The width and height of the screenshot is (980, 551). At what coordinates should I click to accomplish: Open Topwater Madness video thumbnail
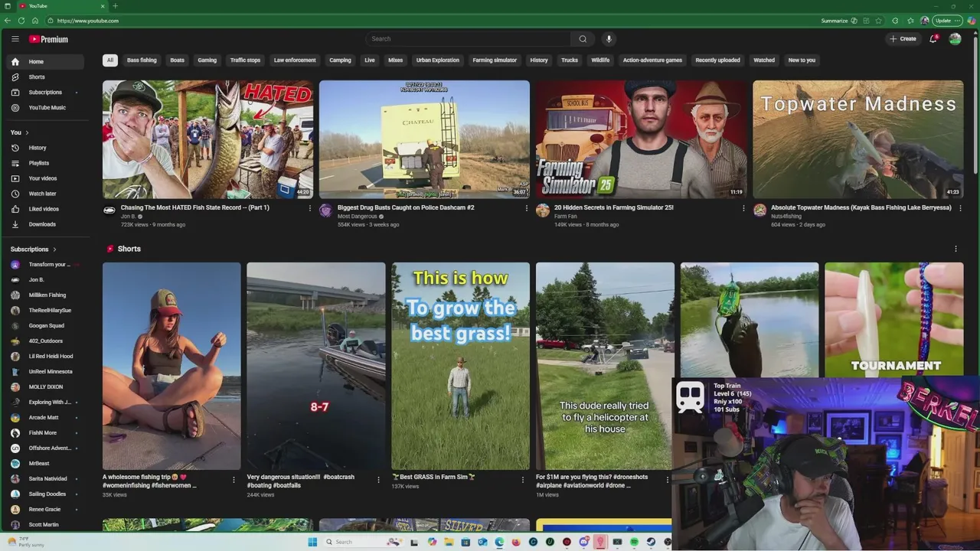point(857,139)
